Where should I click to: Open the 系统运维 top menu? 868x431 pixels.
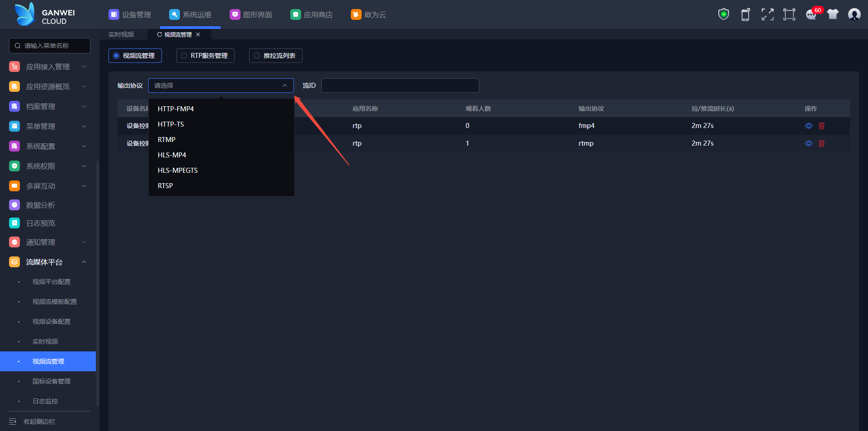click(190, 14)
